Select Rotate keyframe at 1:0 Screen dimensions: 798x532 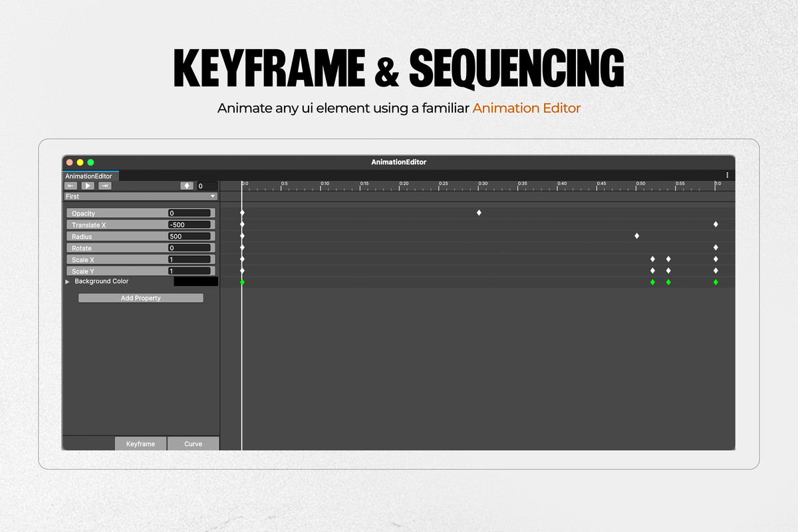point(716,247)
